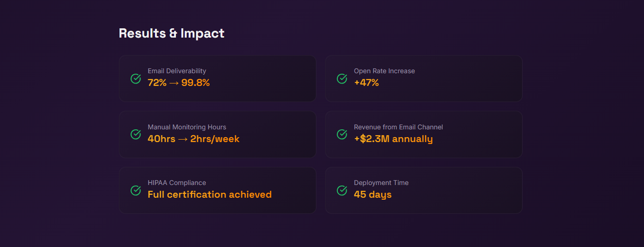This screenshot has height=247, width=644.
Task: Select the +$2.3M annually value
Action: coord(393,139)
